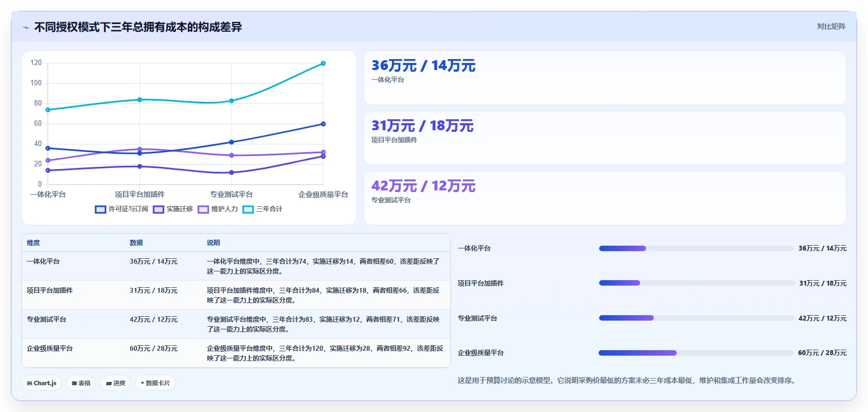Click 实施迁移 point at 专业测试平台 (12)
Viewport: 868px width, 412px height.
[231, 172]
